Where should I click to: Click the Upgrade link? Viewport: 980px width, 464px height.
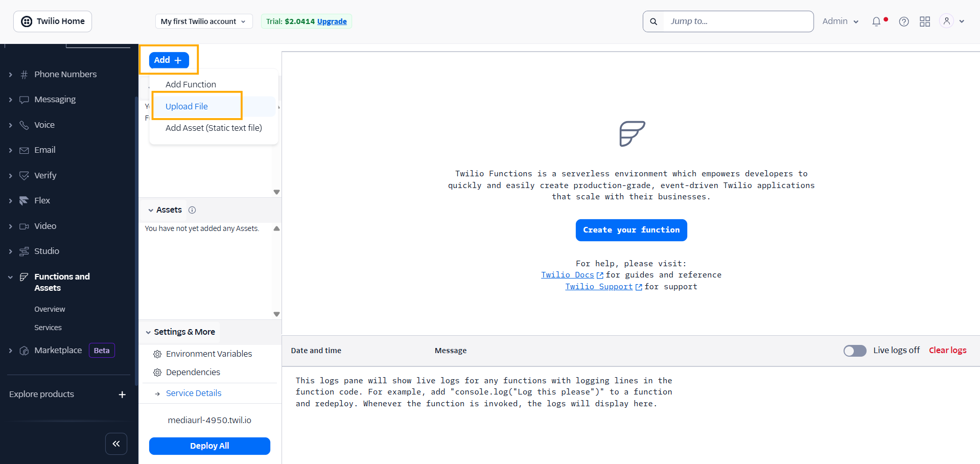[332, 21]
